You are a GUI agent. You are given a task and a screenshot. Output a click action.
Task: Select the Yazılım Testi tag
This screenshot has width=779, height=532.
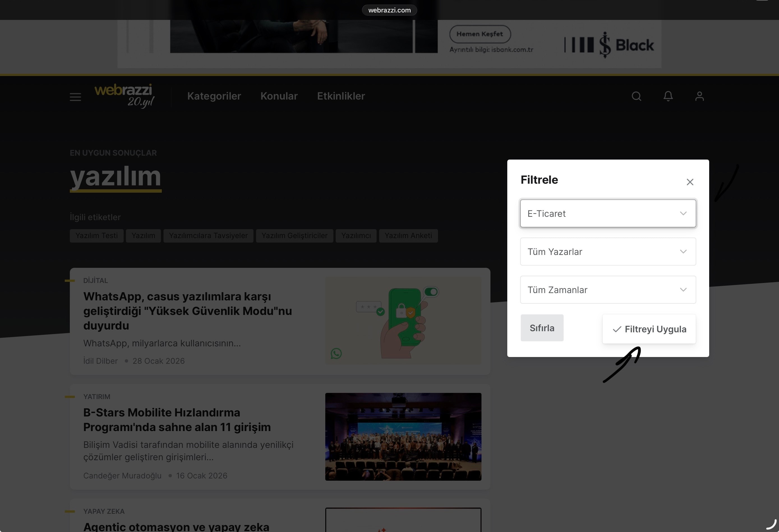[96, 236]
